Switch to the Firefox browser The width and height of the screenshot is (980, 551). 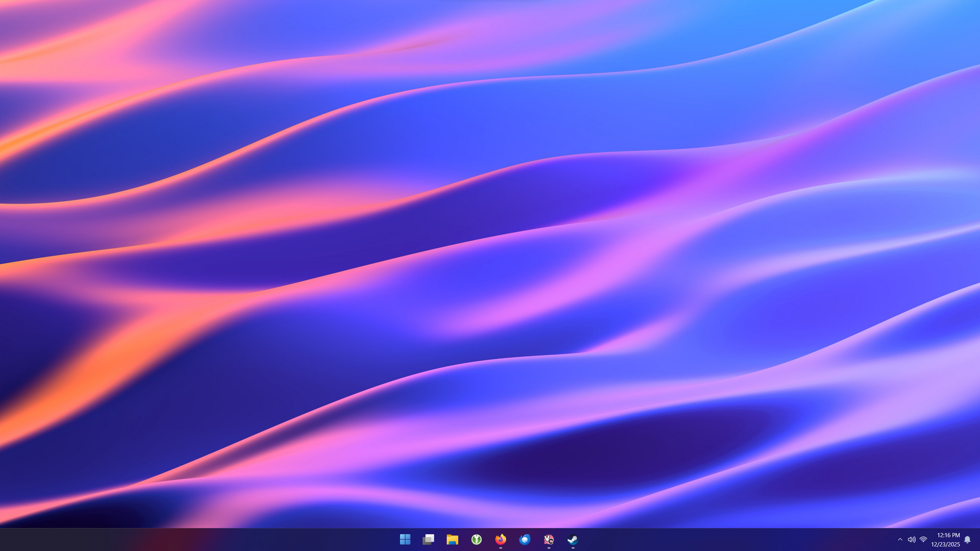click(x=501, y=540)
